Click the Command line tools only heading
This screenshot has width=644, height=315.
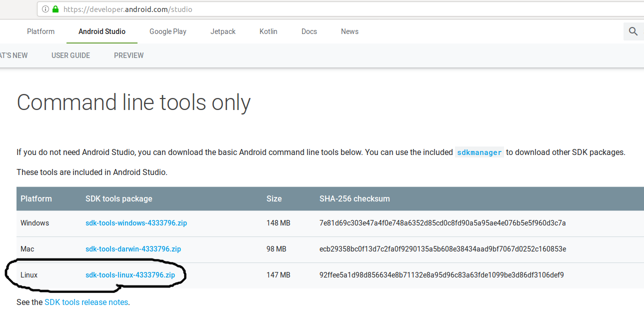tap(133, 102)
